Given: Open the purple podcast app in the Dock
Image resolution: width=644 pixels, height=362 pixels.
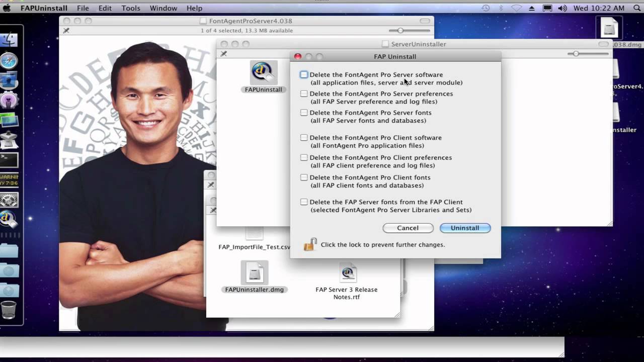Looking at the screenshot, I should pos(9,100).
